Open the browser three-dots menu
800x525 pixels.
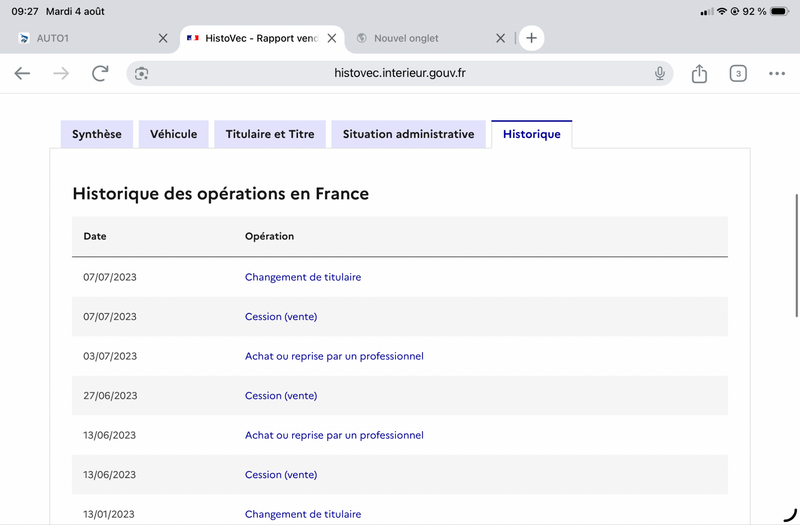point(777,73)
